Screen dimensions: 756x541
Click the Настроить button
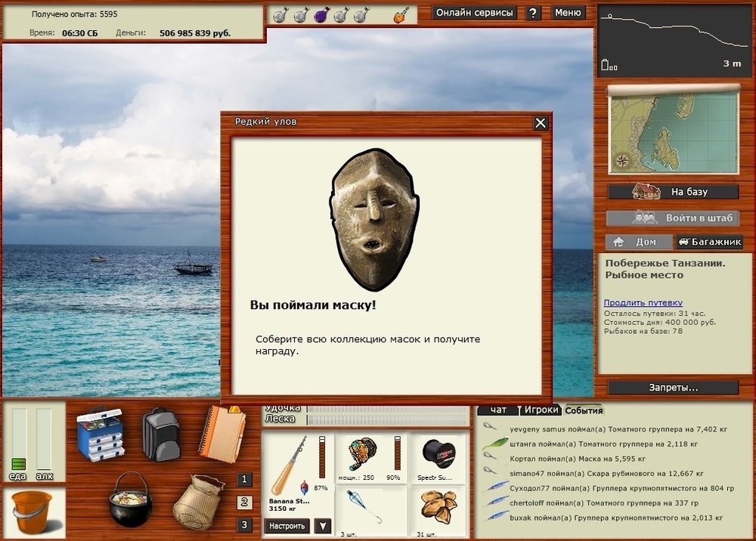pyautogui.click(x=287, y=526)
